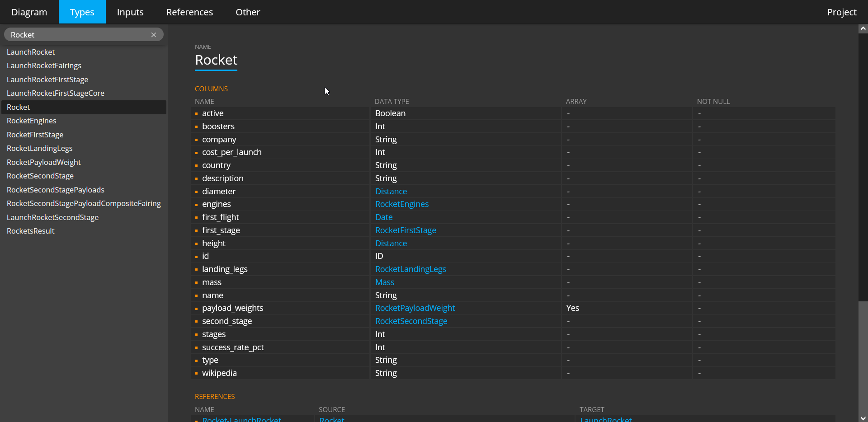
Task: Click the clear (X) icon in the search field
Action: tap(154, 34)
